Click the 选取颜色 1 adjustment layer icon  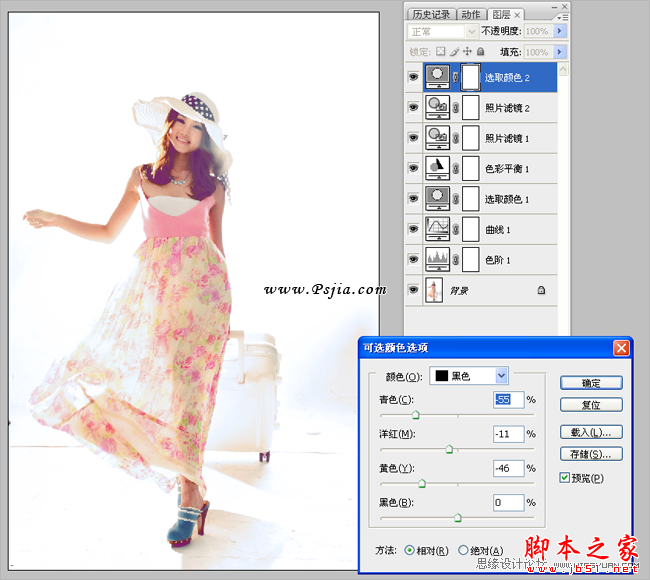tap(437, 199)
